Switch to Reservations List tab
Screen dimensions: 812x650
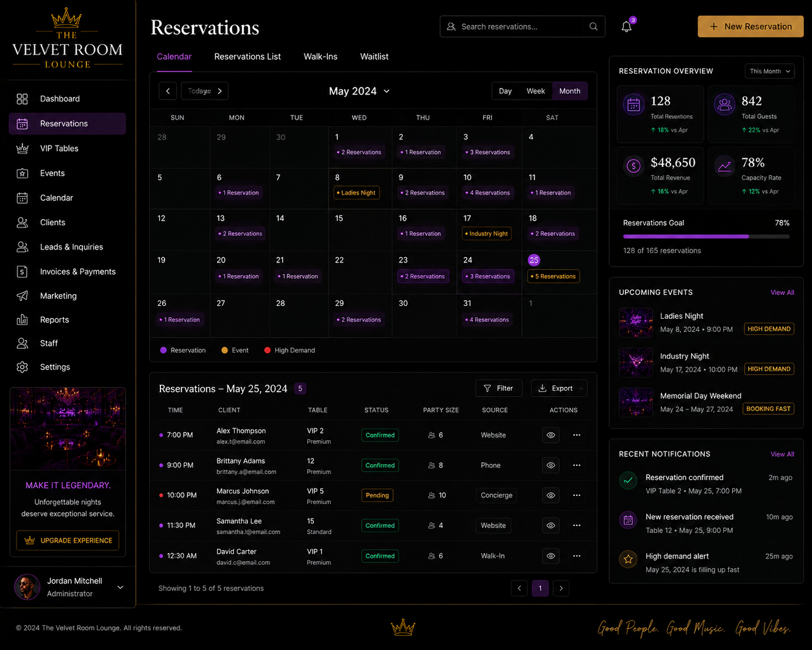click(x=247, y=57)
